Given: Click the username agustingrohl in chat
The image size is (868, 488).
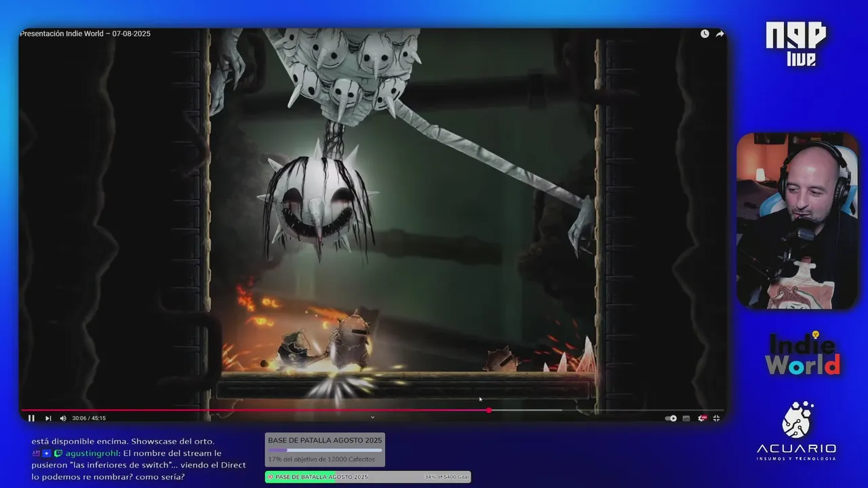Looking at the screenshot, I should 92,453.
